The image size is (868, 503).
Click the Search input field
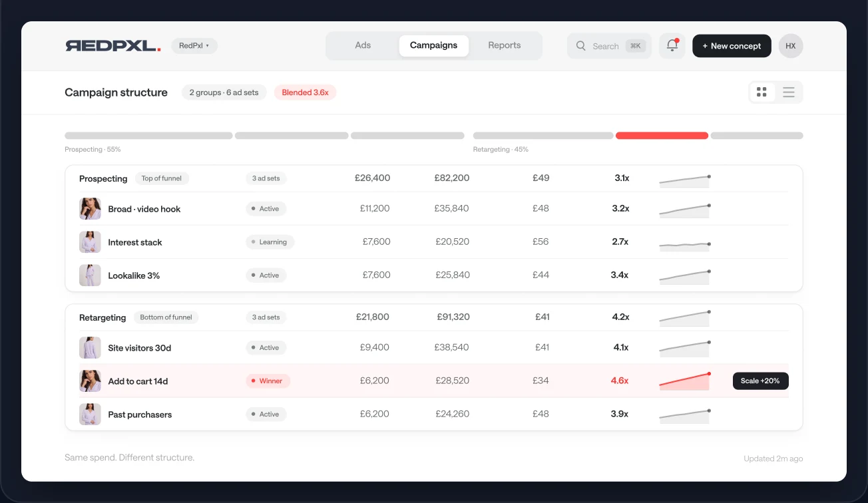609,46
